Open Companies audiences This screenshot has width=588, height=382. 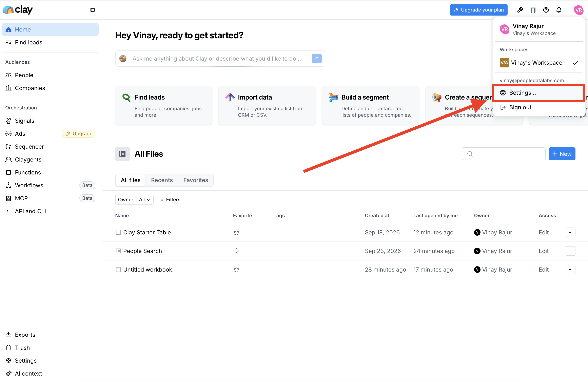tap(50, 88)
